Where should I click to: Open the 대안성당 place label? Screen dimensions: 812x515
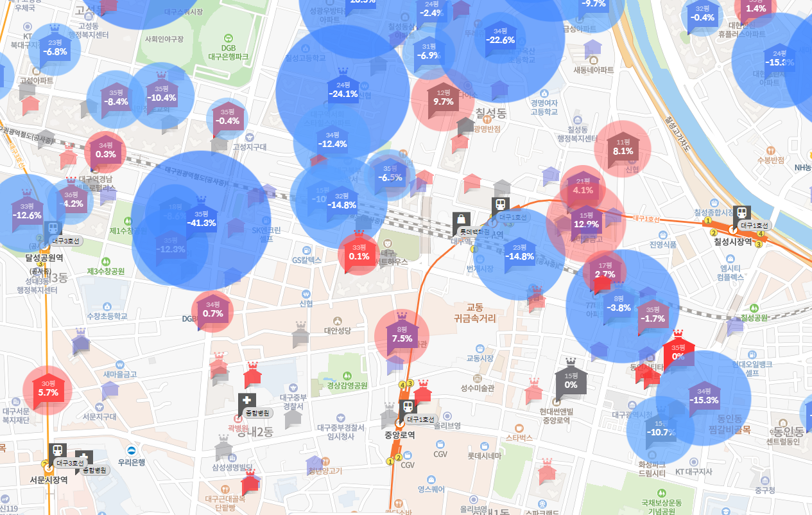pyautogui.click(x=338, y=331)
